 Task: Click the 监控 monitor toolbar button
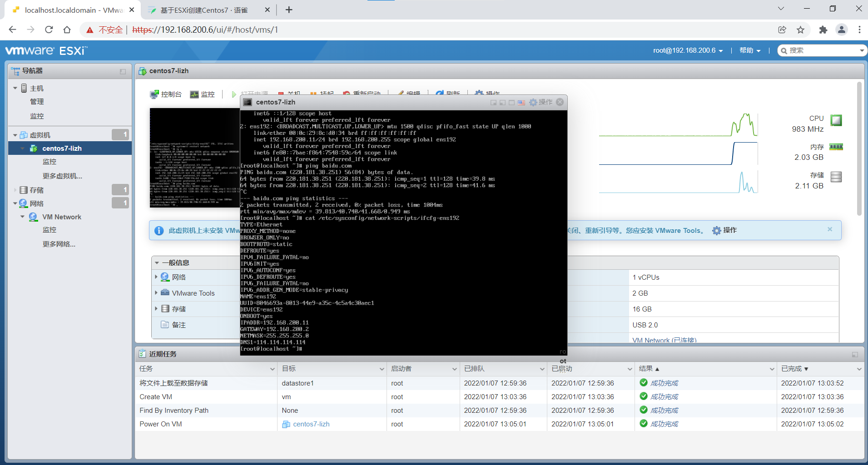tap(203, 94)
